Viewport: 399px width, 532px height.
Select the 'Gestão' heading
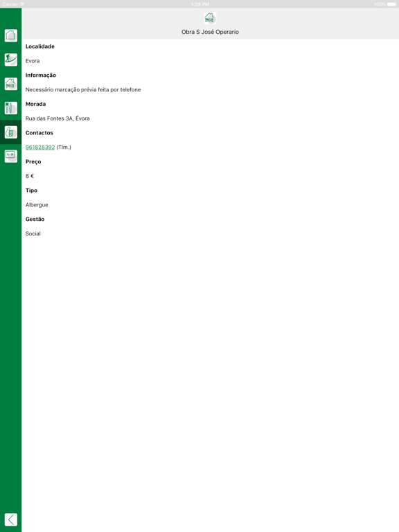point(35,219)
